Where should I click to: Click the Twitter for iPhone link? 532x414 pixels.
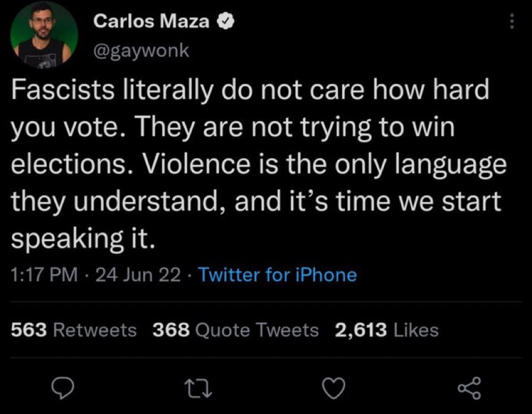(277, 274)
